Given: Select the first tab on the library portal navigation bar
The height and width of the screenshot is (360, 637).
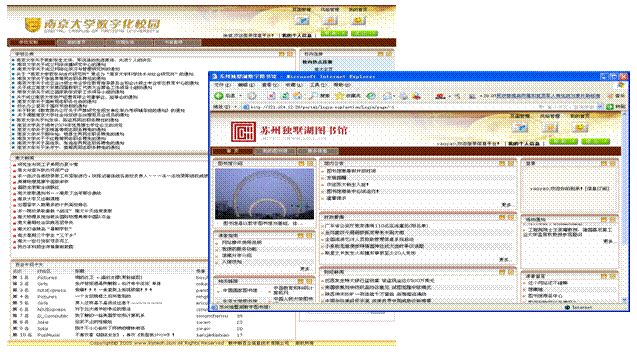Looking at the screenshot, I should (232, 151).
